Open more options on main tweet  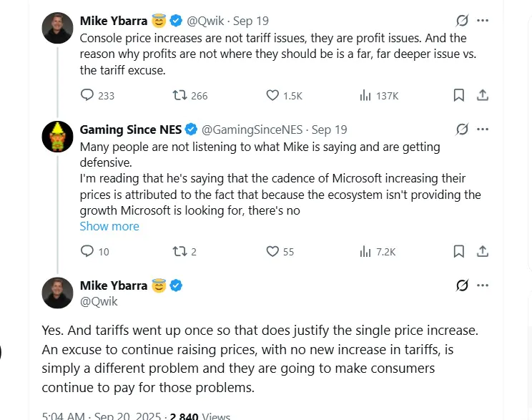tap(483, 285)
